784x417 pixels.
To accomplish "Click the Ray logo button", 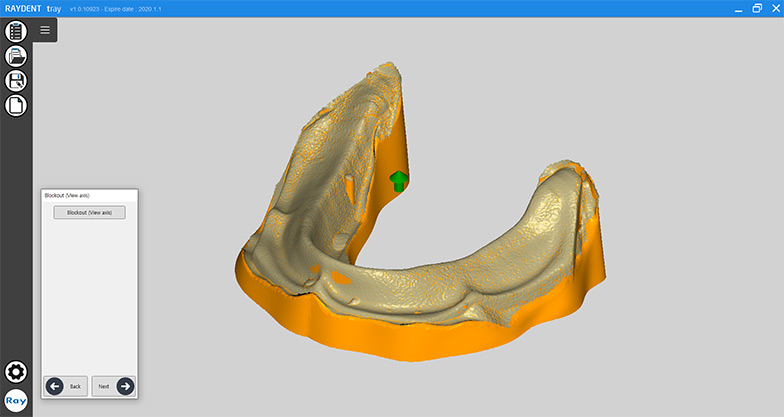I will (16, 401).
